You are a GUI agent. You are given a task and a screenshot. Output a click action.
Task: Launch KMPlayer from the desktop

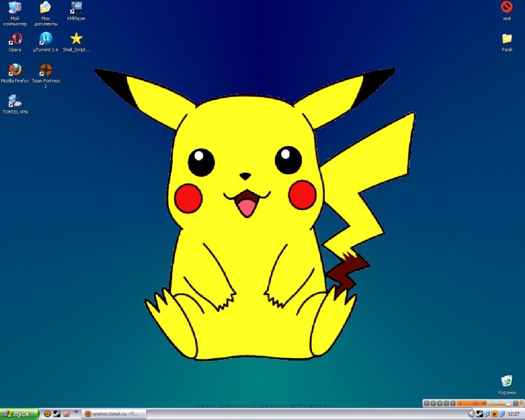pos(77,11)
